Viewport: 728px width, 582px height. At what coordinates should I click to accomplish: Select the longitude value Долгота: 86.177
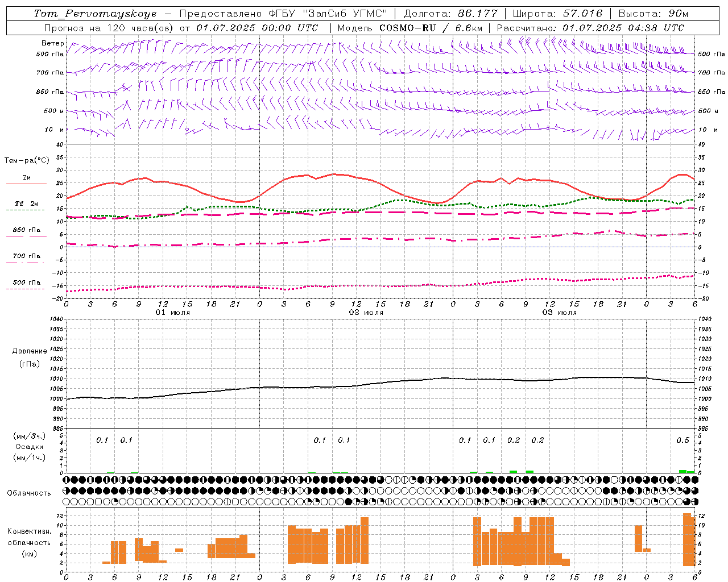coord(450,14)
